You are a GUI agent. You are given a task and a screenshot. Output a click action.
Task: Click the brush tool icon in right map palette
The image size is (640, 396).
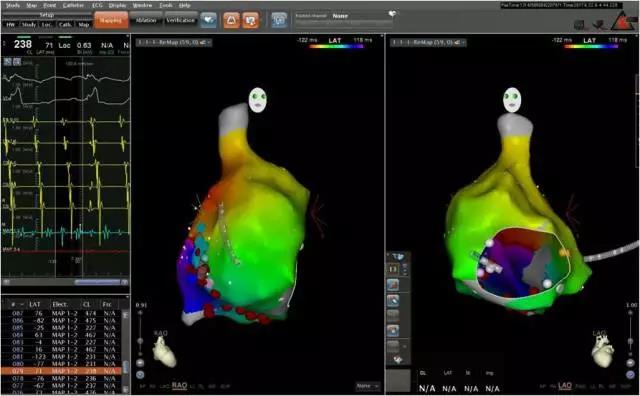point(393,300)
